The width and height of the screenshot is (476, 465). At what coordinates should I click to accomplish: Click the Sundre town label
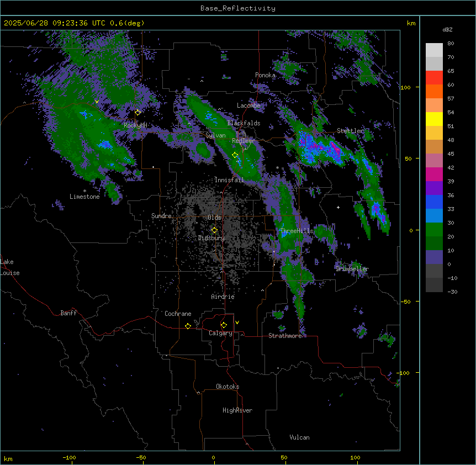(x=161, y=216)
